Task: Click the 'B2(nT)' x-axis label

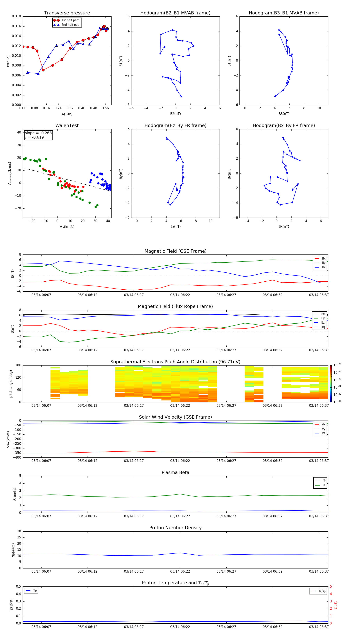Action: (x=175, y=114)
